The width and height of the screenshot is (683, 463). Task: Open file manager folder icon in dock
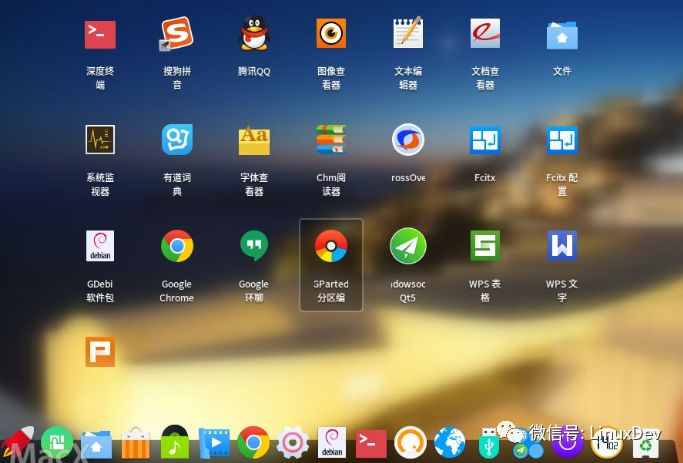[x=96, y=444]
